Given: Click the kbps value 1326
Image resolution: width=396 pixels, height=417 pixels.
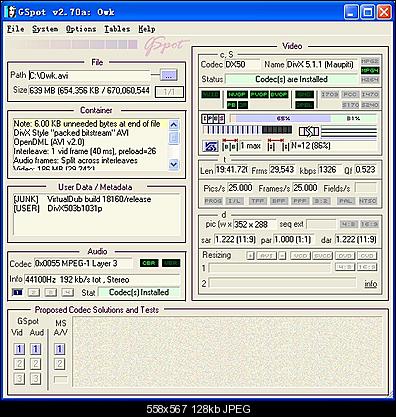Looking at the screenshot, I should (x=330, y=170).
